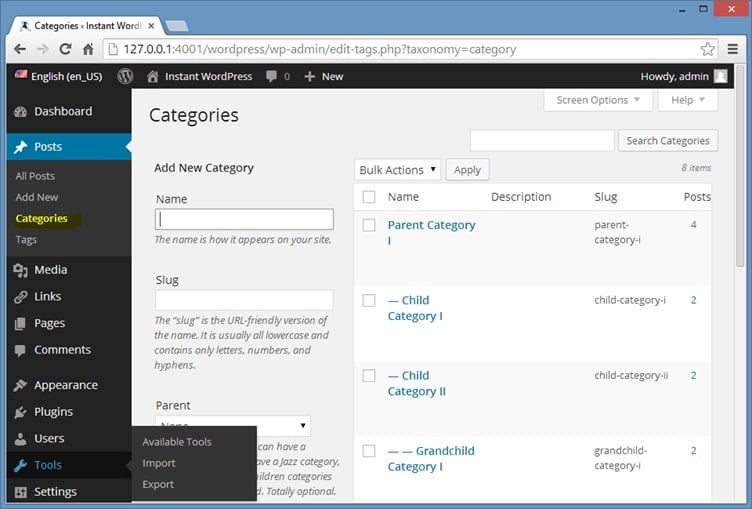
Task: Select Export from the Tools submenu
Action: click(158, 484)
